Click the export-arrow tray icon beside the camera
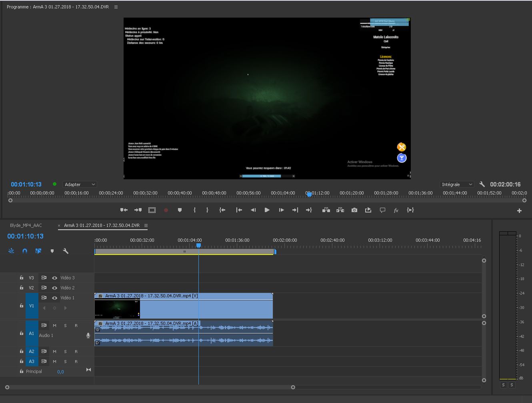This screenshot has width=532, height=403. (x=368, y=210)
